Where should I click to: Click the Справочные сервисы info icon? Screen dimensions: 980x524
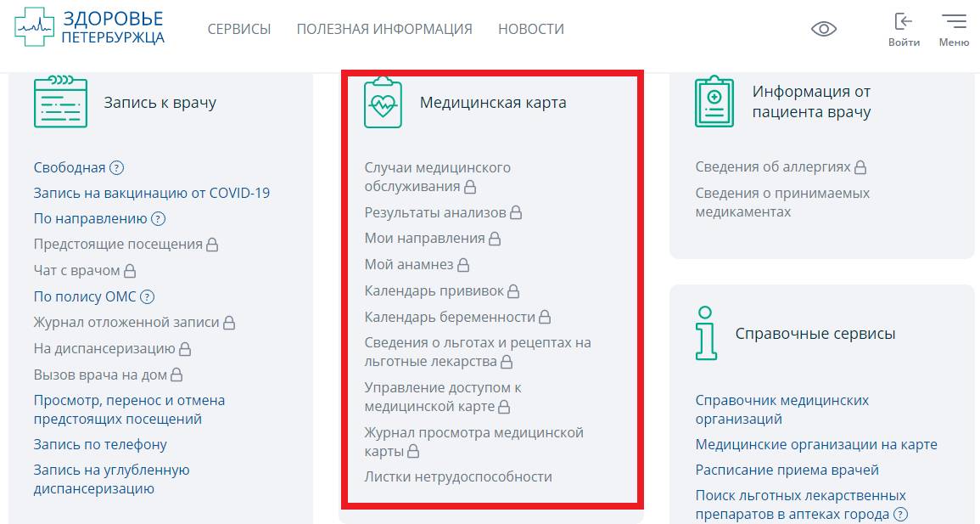(x=705, y=333)
